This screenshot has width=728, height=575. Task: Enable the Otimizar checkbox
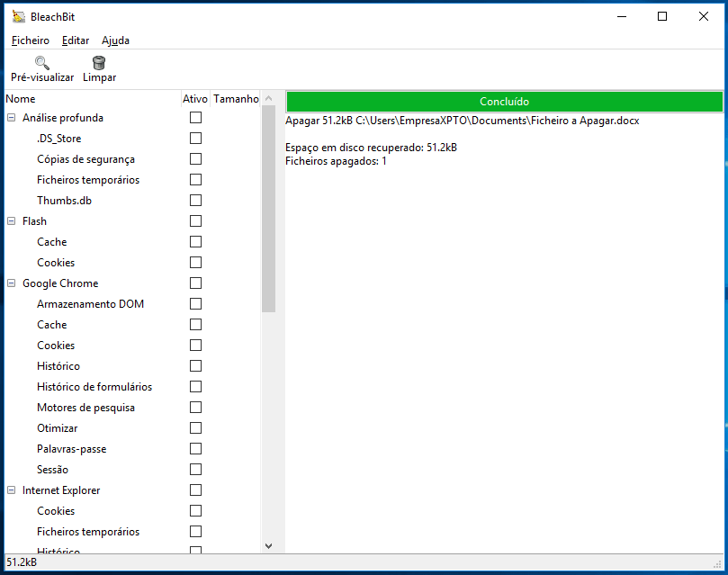pos(195,428)
